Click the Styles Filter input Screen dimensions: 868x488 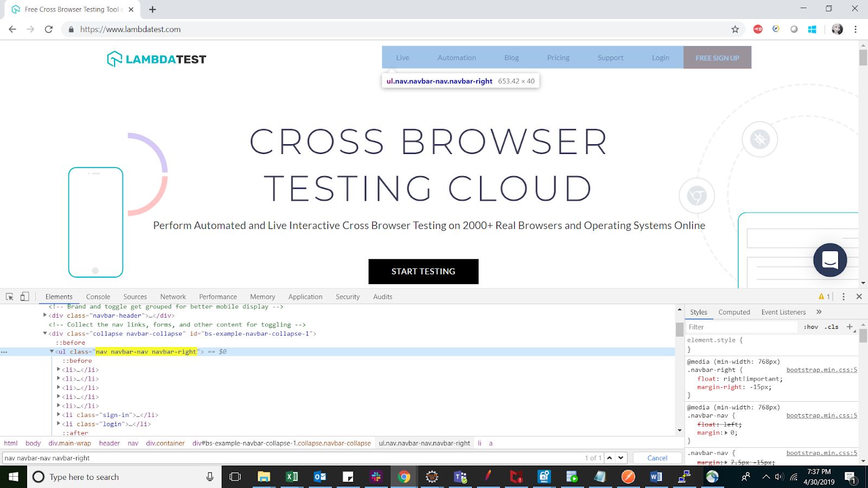click(742, 327)
